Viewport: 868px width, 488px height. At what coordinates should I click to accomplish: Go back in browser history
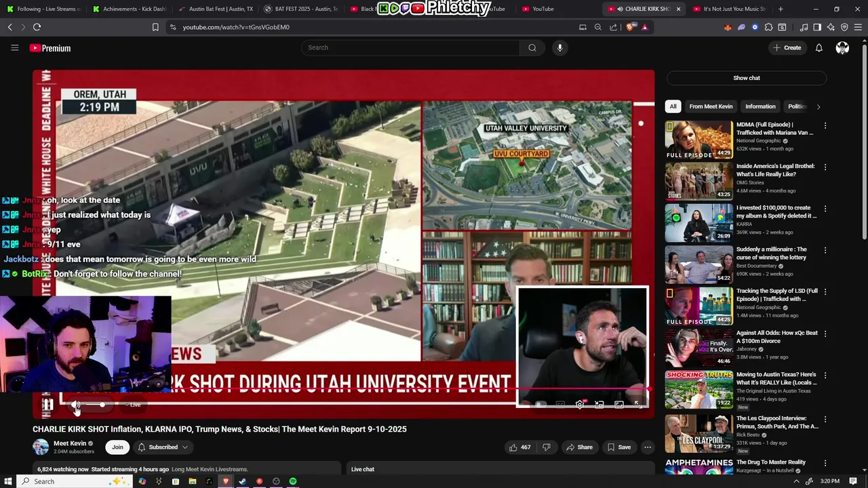(9, 27)
